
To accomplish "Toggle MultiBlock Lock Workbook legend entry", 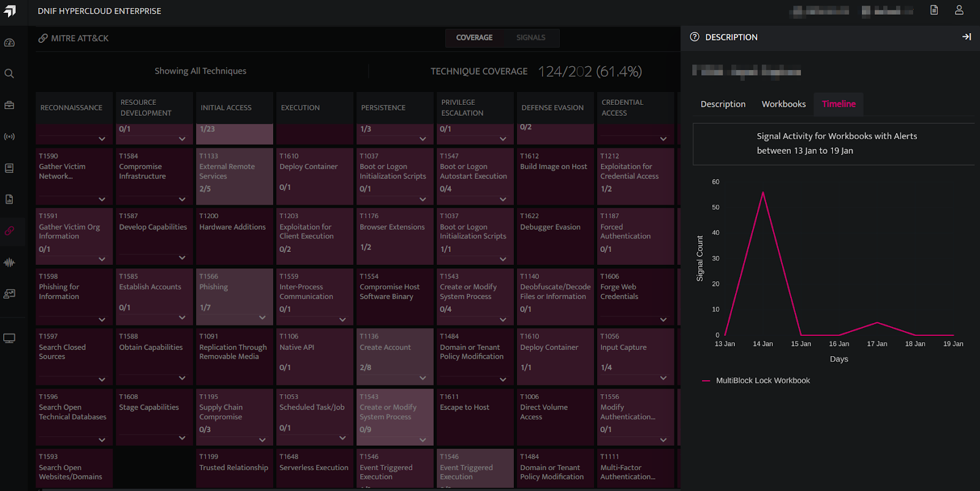I will (756, 381).
